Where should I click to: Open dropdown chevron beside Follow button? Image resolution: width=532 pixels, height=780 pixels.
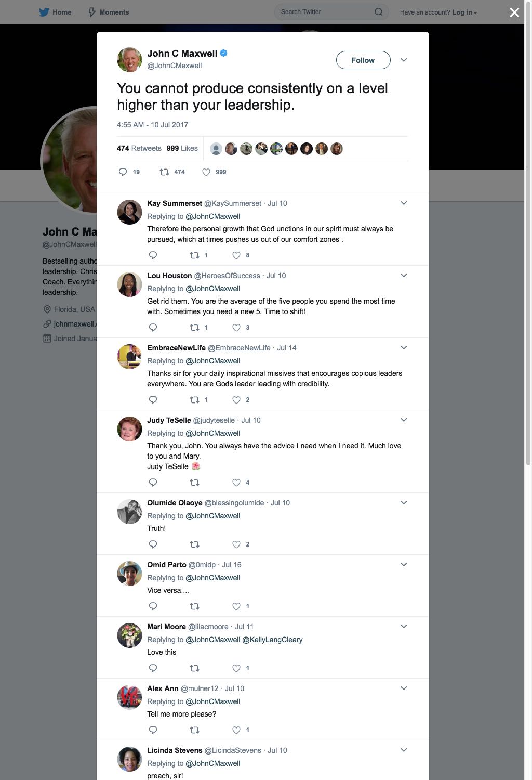[x=404, y=60]
